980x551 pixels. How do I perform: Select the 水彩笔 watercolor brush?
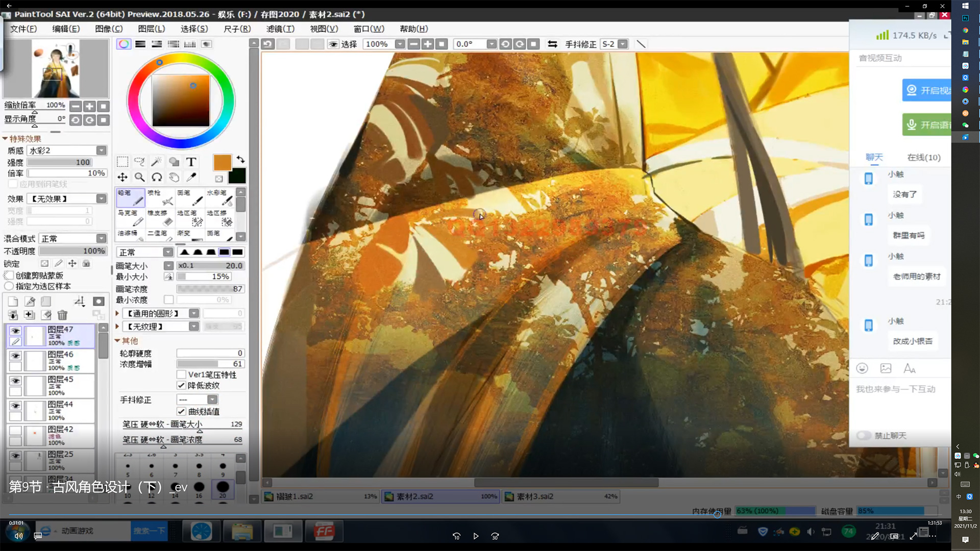click(x=219, y=197)
